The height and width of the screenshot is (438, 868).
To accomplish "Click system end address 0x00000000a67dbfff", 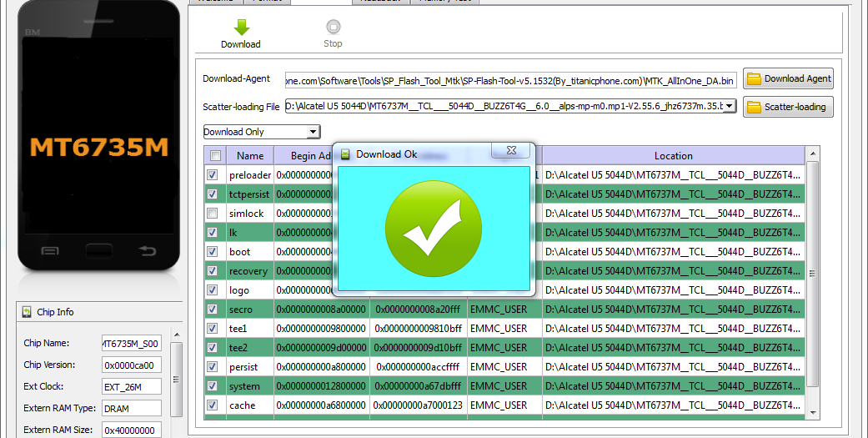I will (418, 386).
